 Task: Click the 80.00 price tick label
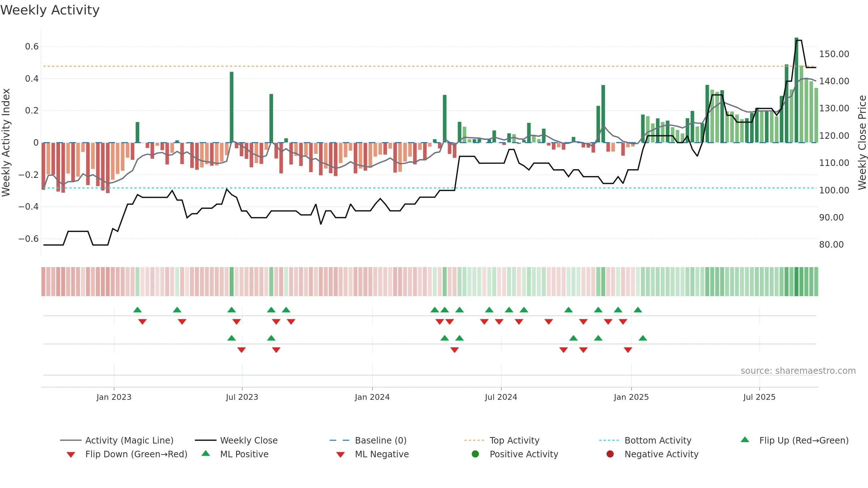(831, 245)
